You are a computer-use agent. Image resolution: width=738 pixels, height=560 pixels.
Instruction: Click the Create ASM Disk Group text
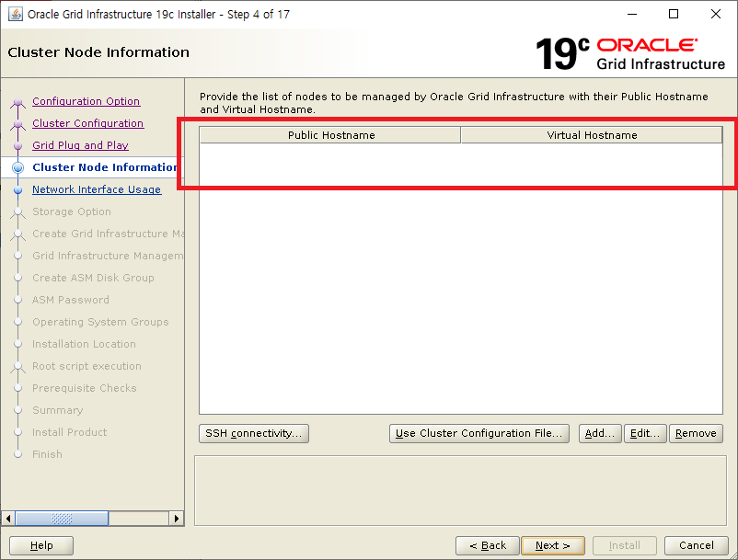click(93, 278)
